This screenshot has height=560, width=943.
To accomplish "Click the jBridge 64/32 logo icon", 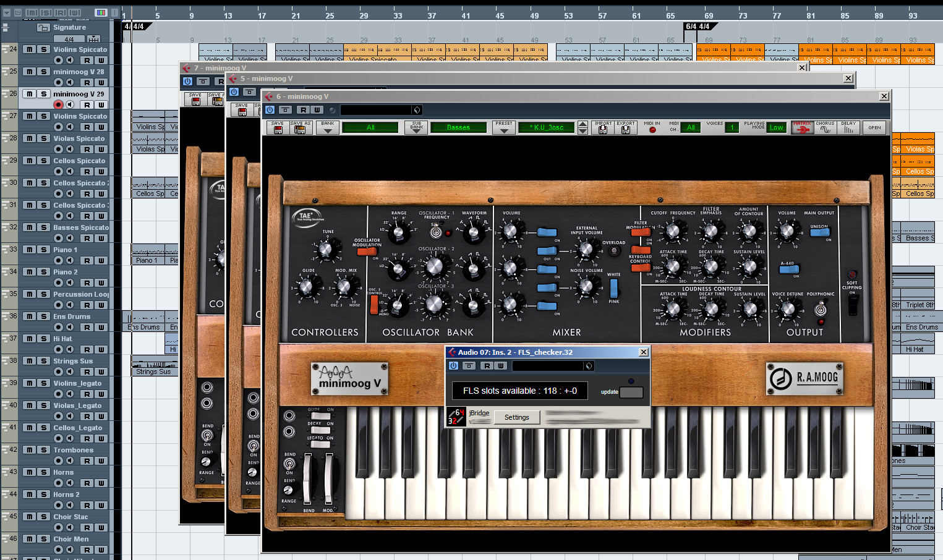I will [456, 417].
